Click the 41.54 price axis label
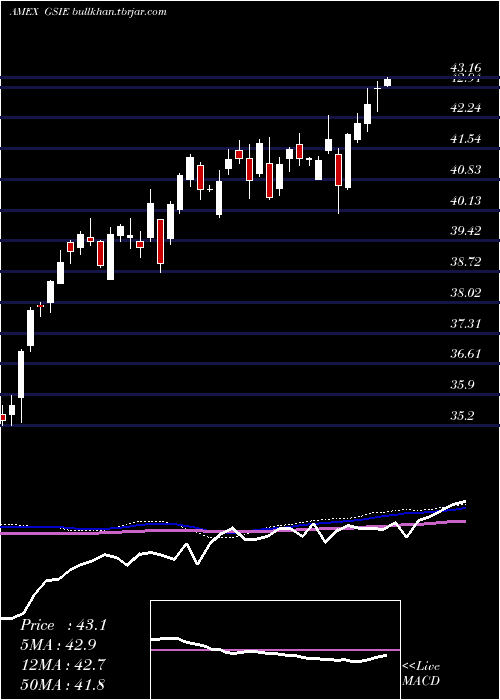This screenshot has width=500, height=700. click(x=465, y=139)
